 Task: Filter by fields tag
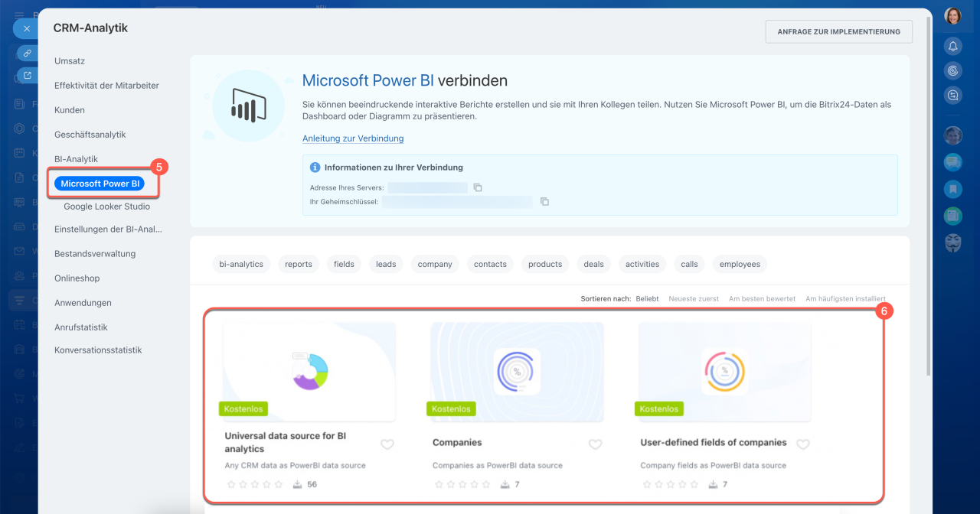pyautogui.click(x=345, y=264)
